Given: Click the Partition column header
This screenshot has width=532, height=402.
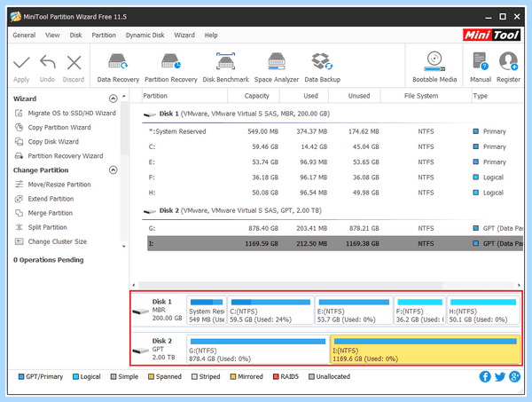Looking at the screenshot, I should (184, 96).
